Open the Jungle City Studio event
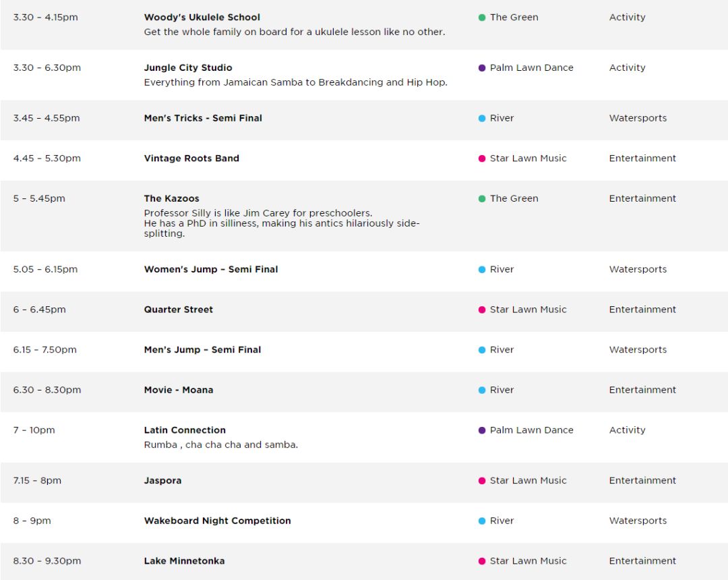Screen dimensions: 728x580 click(x=188, y=68)
